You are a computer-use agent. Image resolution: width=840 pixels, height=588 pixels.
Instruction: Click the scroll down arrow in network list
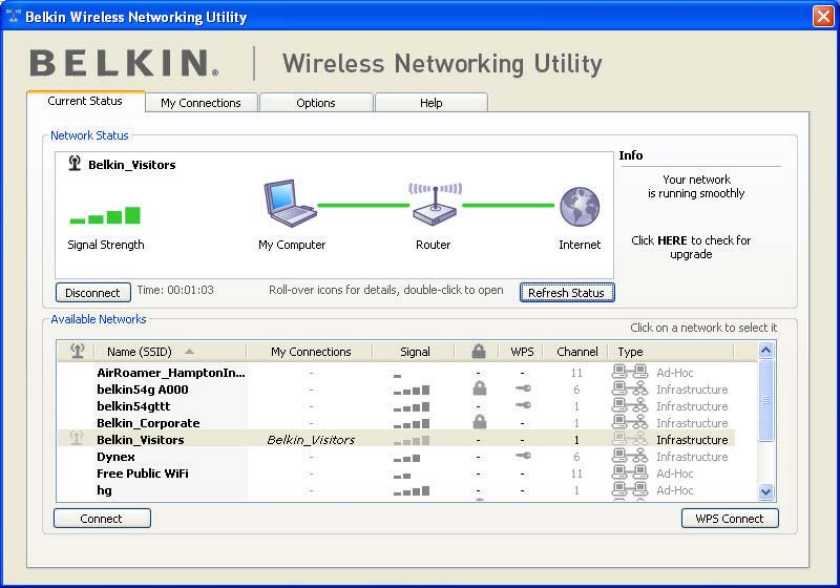coord(766,492)
